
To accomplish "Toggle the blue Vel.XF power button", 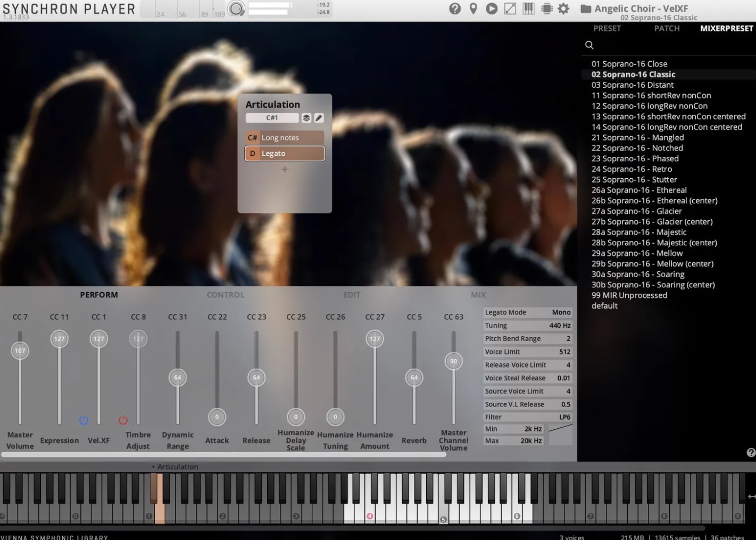I will [x=84, y=420].
